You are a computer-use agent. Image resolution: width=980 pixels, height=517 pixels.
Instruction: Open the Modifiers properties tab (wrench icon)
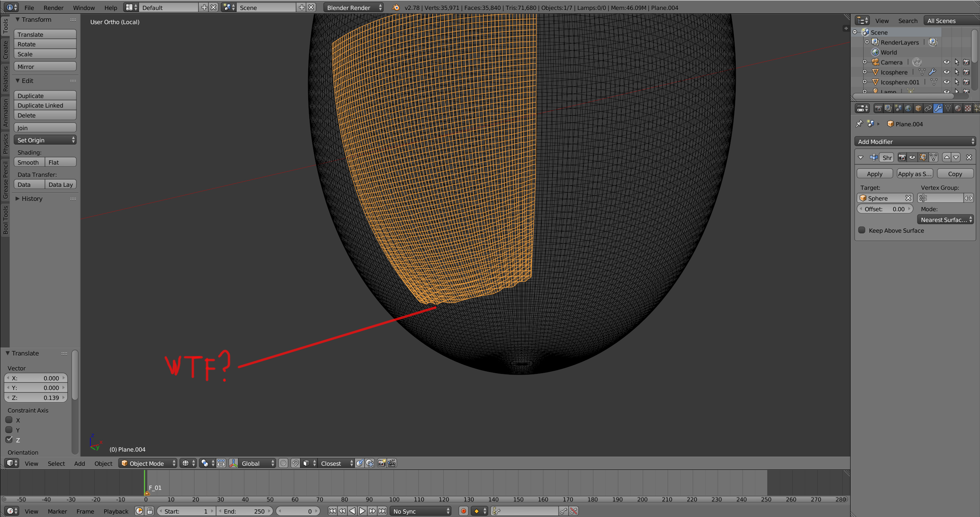938,109
